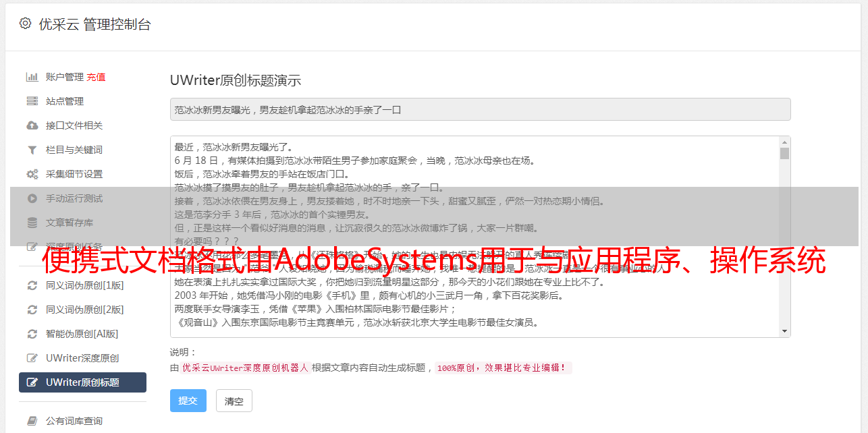This screenshot has width=868, height=433.
Task: Click the red 充值 link
Action: 96,77
